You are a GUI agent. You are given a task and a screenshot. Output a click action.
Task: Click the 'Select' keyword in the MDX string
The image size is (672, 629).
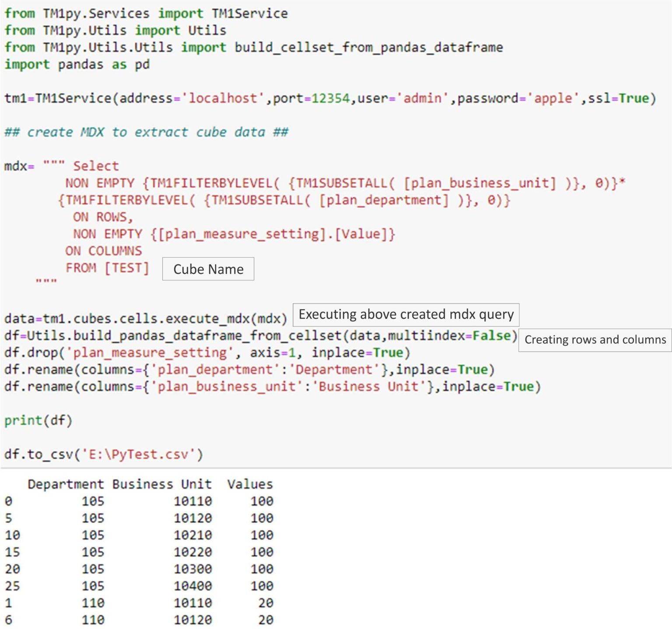pyautogui.click(x=96, y=166)
